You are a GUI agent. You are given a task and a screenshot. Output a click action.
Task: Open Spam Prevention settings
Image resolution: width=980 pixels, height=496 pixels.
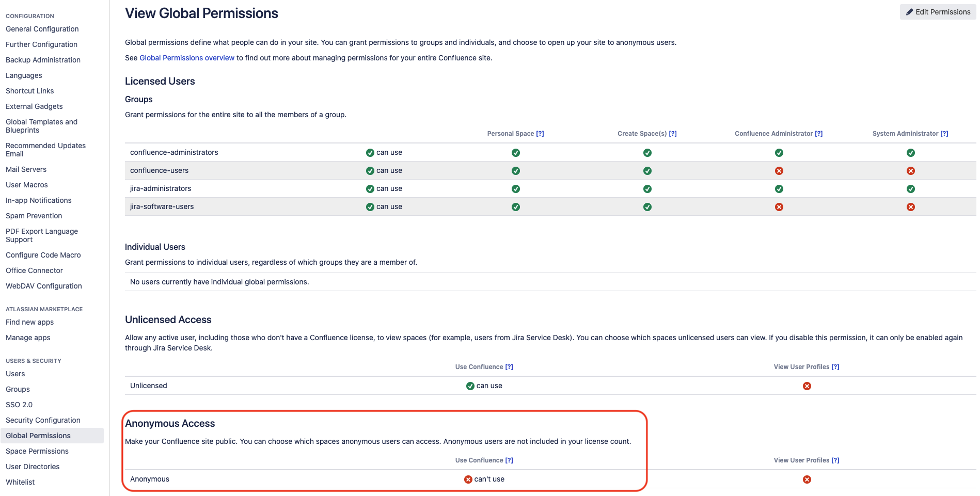(x=34, y=216)
